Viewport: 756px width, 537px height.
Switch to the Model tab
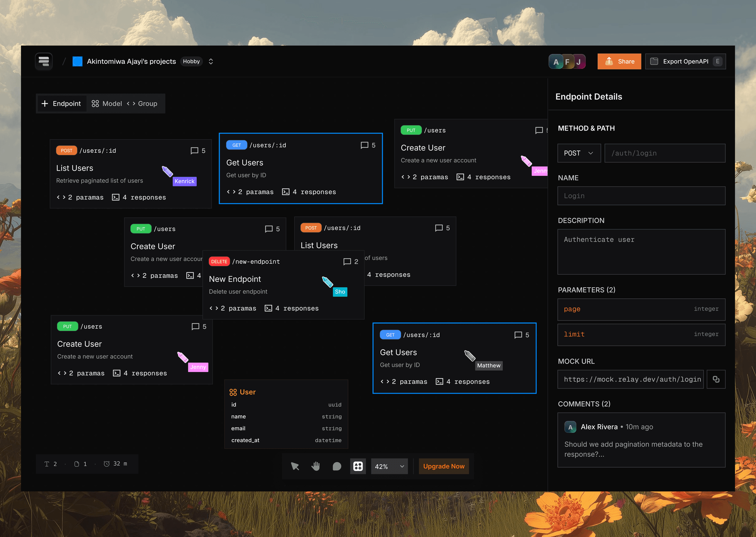(107, 104)
